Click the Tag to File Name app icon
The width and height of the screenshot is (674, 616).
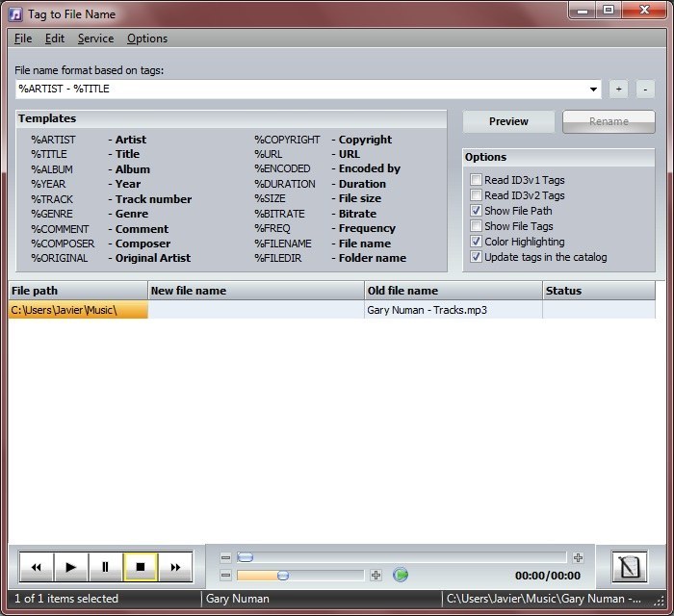[15, 14]
